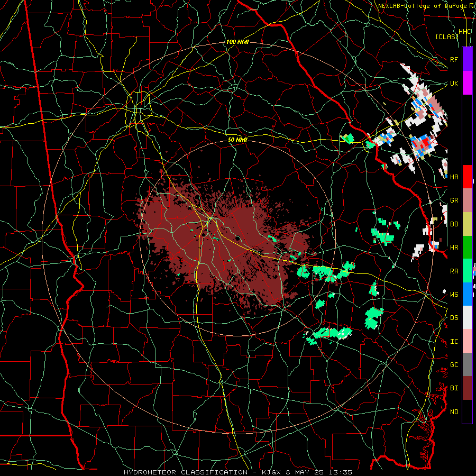The width and height of the screenshot is (476, 476).
Task: Click the BI biological brown swatch
Action: (x=467, y=388)
